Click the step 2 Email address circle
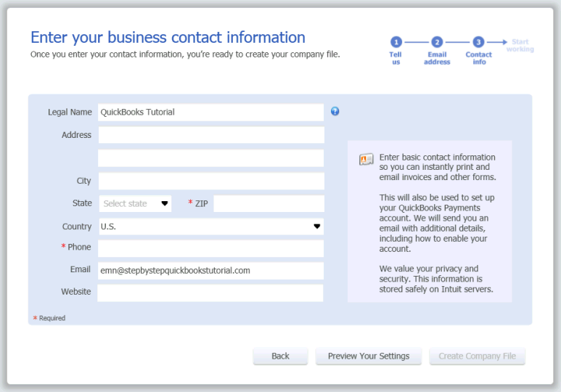 [x=437, y=42]
